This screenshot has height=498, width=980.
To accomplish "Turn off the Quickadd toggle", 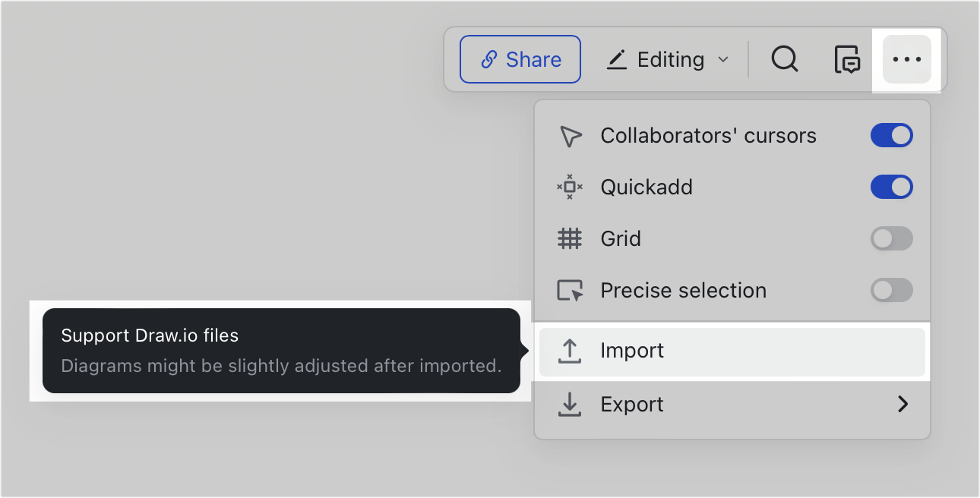I will click(x=892, y=187).
